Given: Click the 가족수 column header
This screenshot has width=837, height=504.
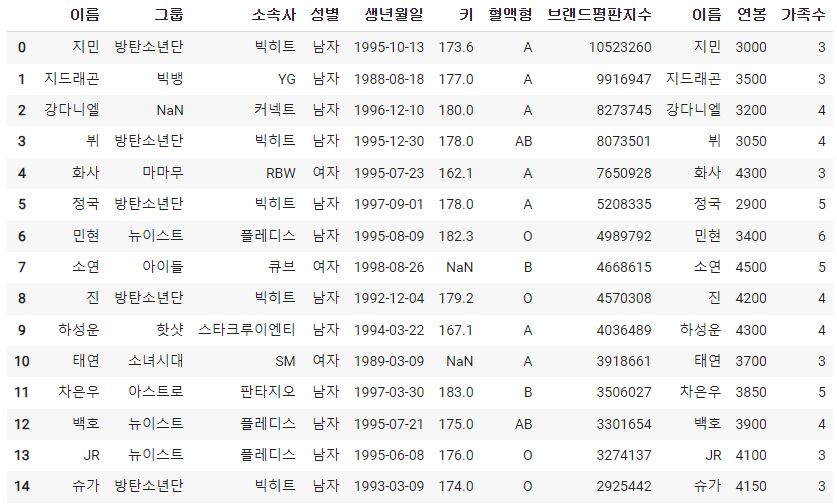Looking at the screenshot, I should coord(803,14).
